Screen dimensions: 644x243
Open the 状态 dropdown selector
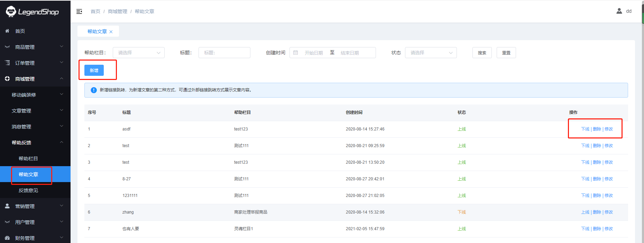[x=431, y=53]
